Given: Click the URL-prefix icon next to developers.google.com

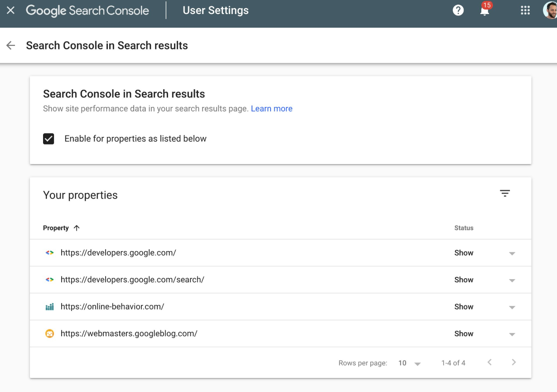Looking at the screenshot, I should tap(50, 253).
